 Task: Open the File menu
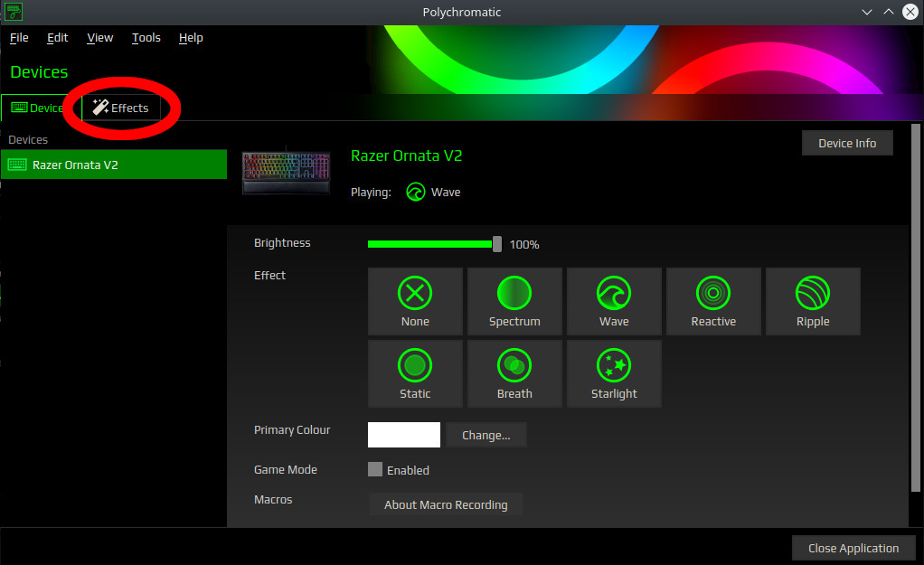click(x=19, y=38)
